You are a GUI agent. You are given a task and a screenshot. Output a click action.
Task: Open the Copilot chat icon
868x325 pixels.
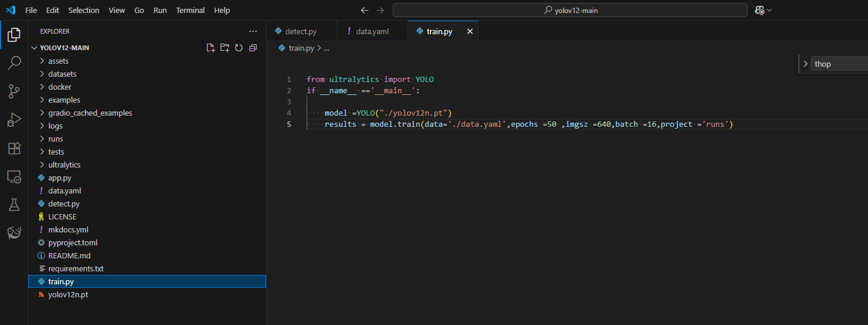tap(759, 10)
